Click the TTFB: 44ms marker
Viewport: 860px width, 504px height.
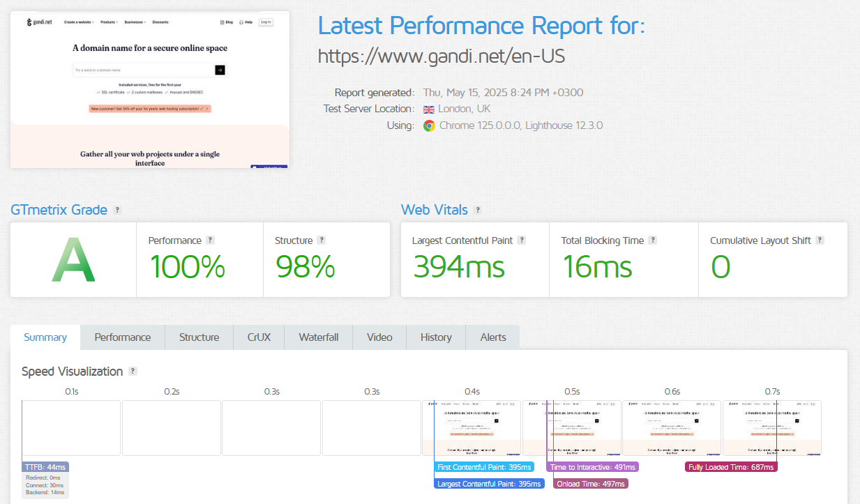point(45,467)
